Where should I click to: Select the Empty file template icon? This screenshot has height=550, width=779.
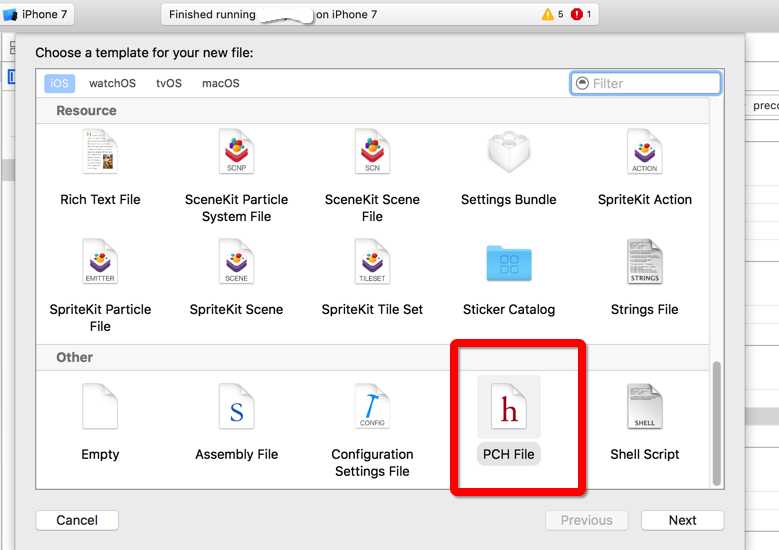click(100, 406)
